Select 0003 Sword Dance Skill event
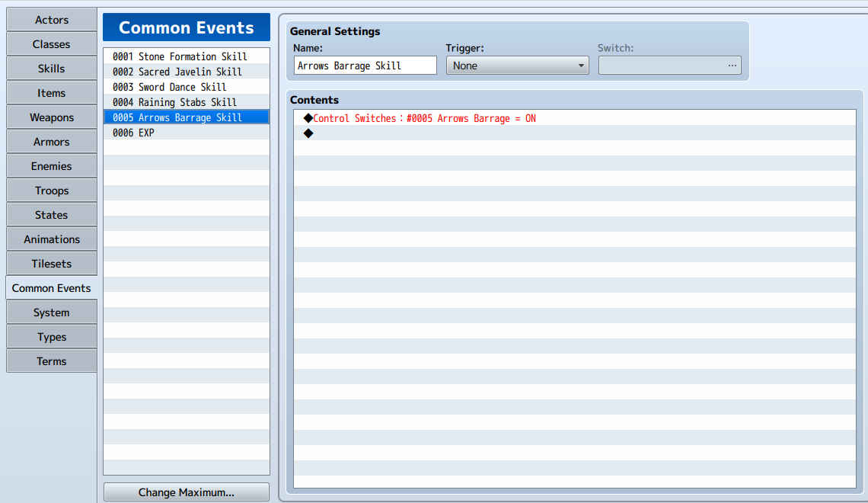The width and height of the screenshot is (868, 503). (x=187, y=87)
